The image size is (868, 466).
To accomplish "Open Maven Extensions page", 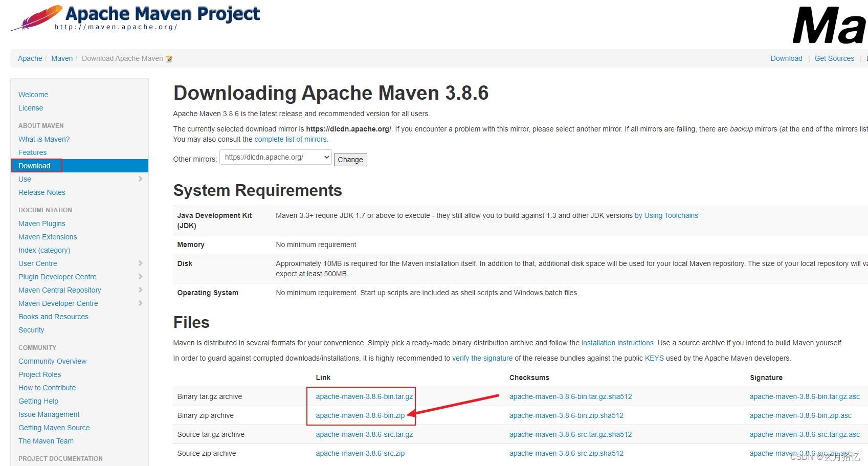I will click(x=48, y=237).
